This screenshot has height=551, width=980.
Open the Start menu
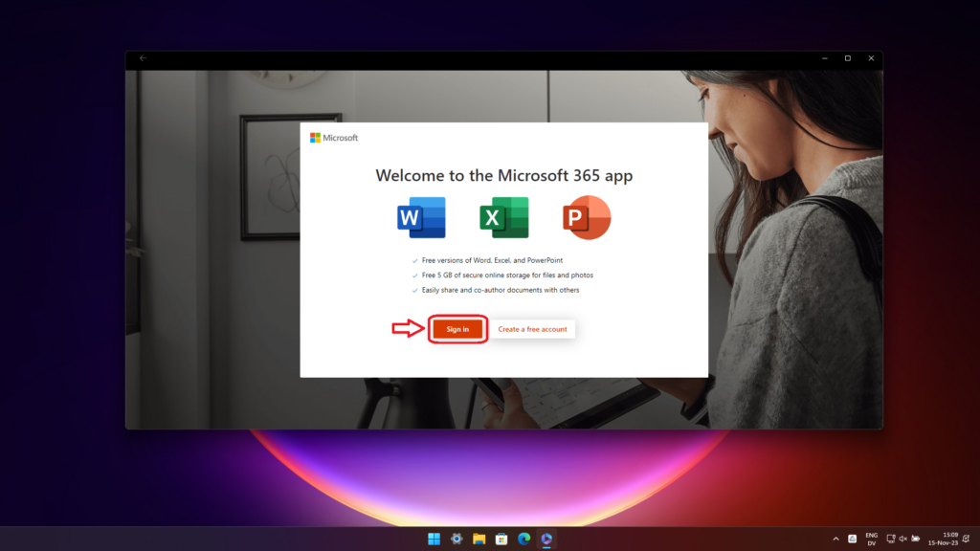(434, 539)
